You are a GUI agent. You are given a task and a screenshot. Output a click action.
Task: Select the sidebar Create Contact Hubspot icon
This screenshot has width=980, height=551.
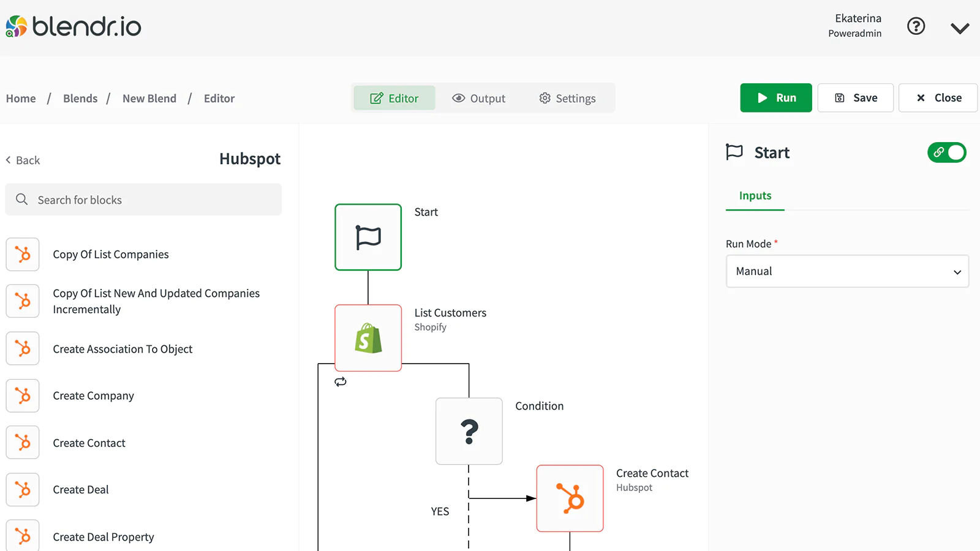pyautogui.click(x=23, y=443)
